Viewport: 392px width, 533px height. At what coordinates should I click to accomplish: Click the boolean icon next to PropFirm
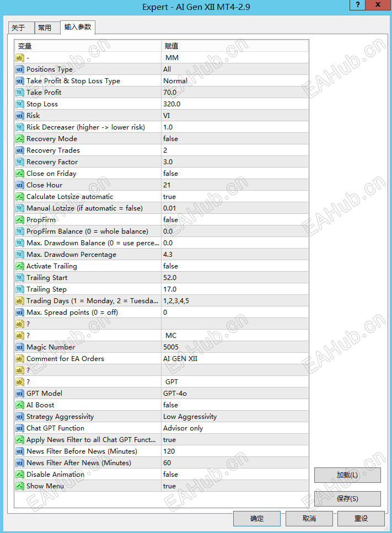20,219
